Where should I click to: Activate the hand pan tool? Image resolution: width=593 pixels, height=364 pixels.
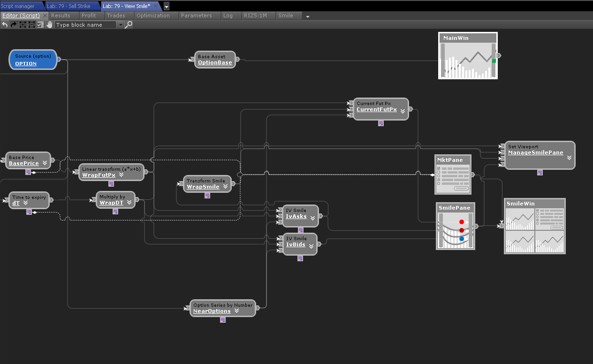(49, 25)
